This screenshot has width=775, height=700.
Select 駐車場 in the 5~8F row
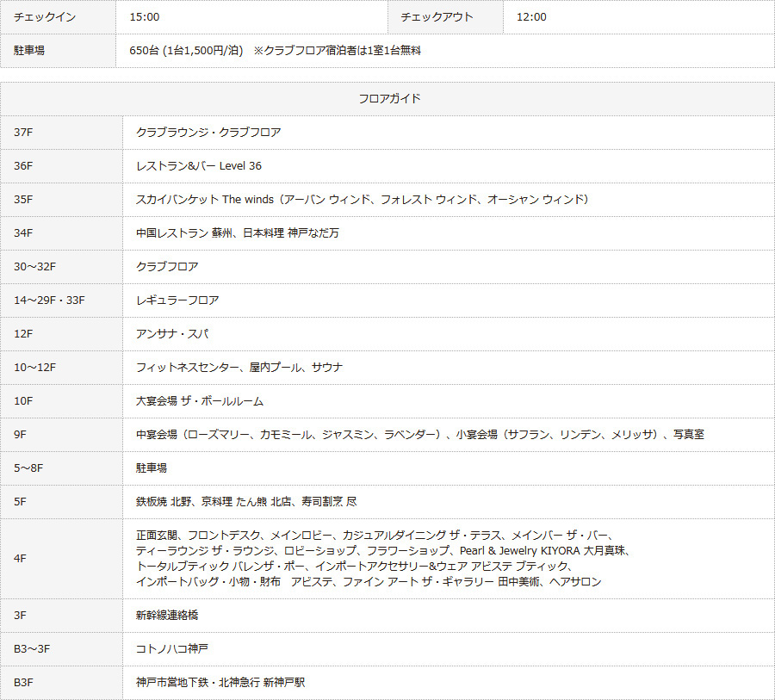click(152, 468)
